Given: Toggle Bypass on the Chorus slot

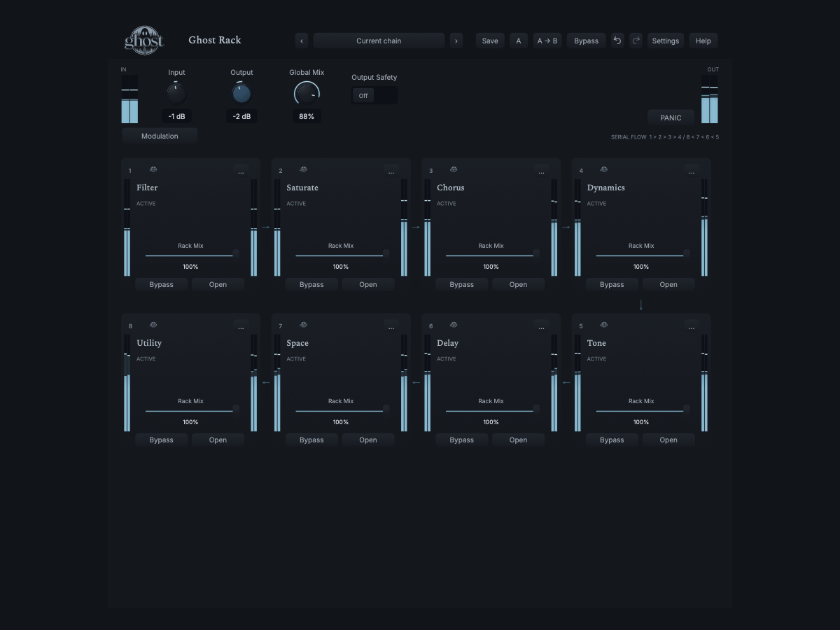Looking at the screenshot, I should [461, 284].
